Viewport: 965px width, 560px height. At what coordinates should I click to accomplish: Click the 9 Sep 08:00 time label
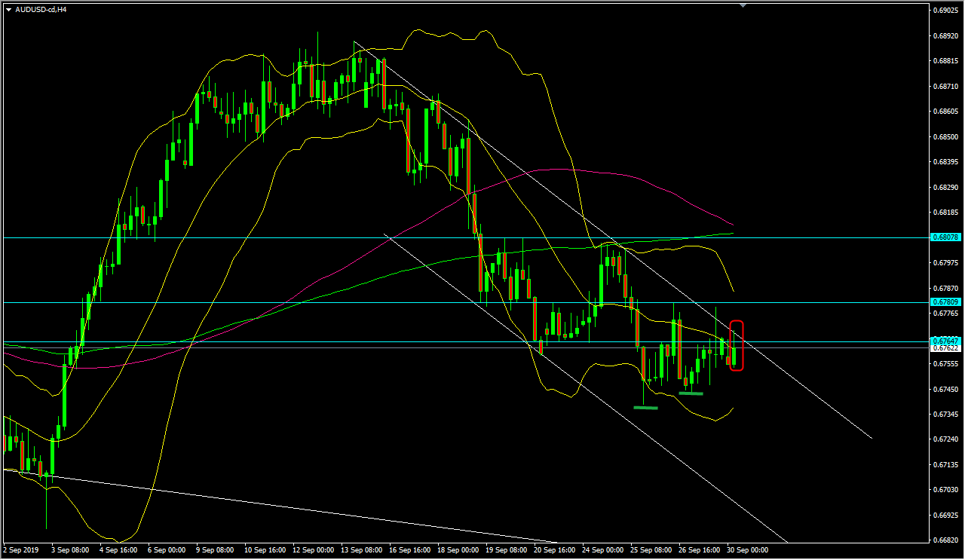(x=215, y=551)
